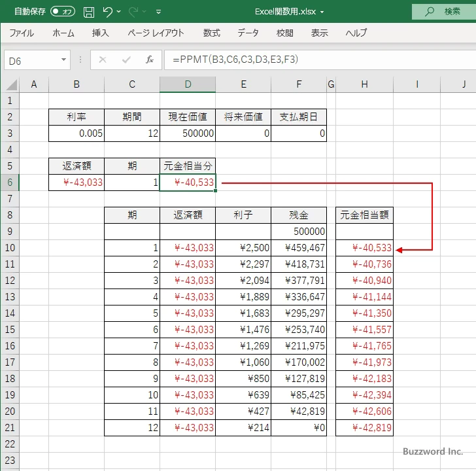
Task: Click the 将来価値 header cell
Action: tap(243, 117)
